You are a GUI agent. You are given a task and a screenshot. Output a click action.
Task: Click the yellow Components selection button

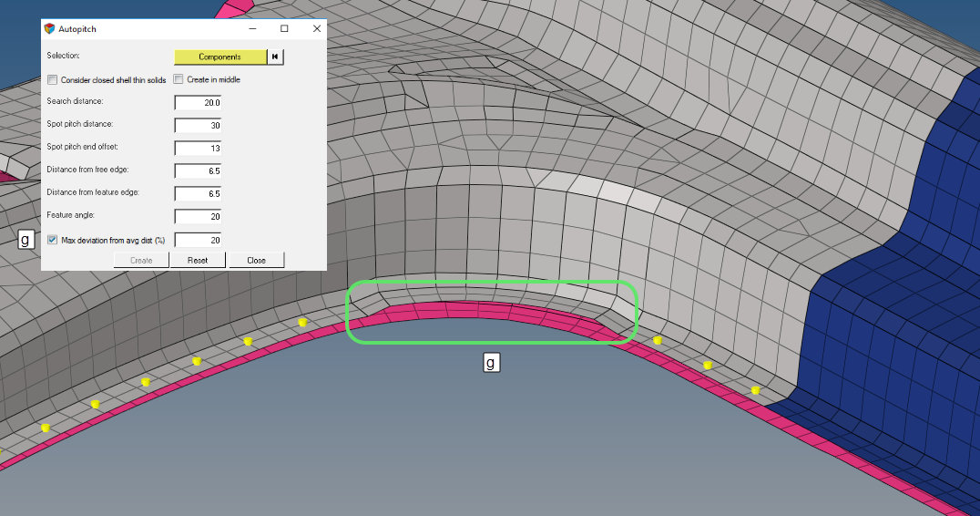pyautogui.click(x=219, y=57)
